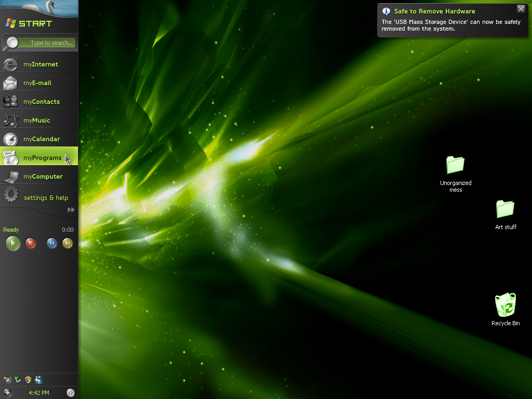Close the Safe to Remove Hardware notification
Image resolution: width=532 pixels, height=399 pixels.
coord(521,9)
